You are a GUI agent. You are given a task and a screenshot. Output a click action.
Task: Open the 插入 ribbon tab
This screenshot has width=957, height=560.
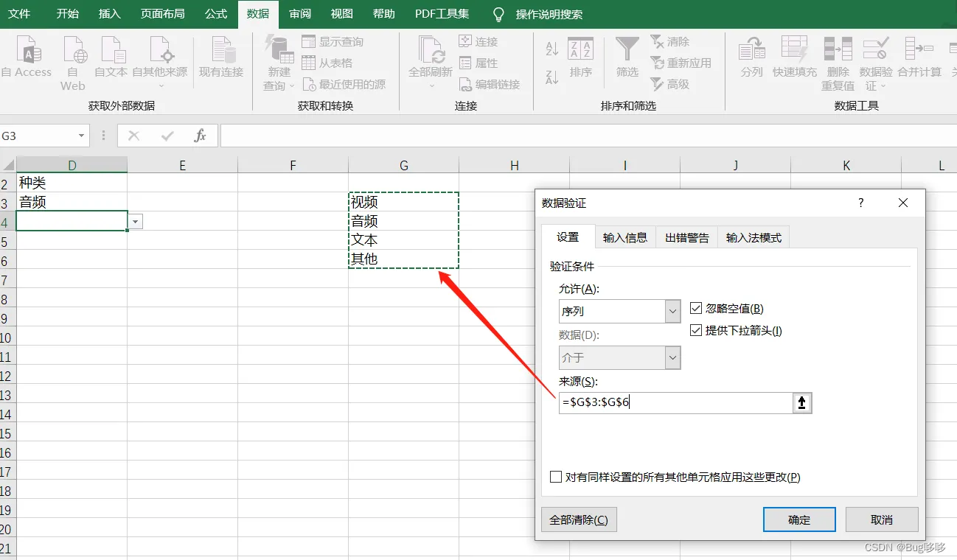tap(110, 14)
